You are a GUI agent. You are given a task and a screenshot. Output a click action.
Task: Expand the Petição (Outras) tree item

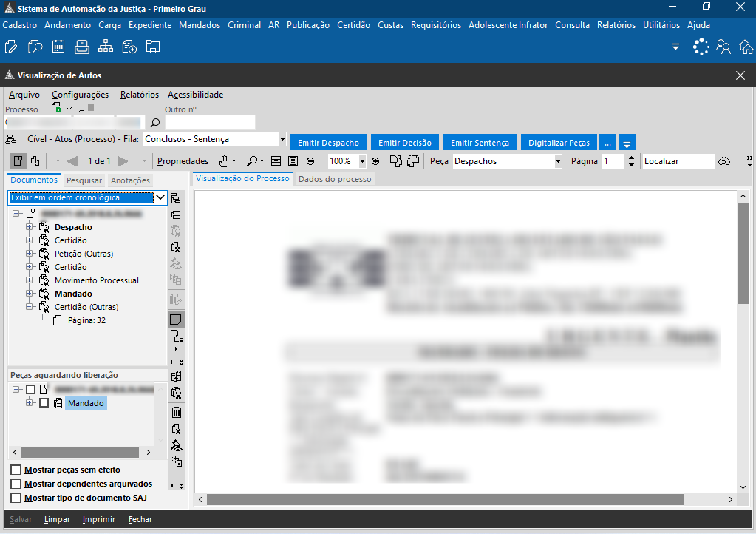pos(30,253)
